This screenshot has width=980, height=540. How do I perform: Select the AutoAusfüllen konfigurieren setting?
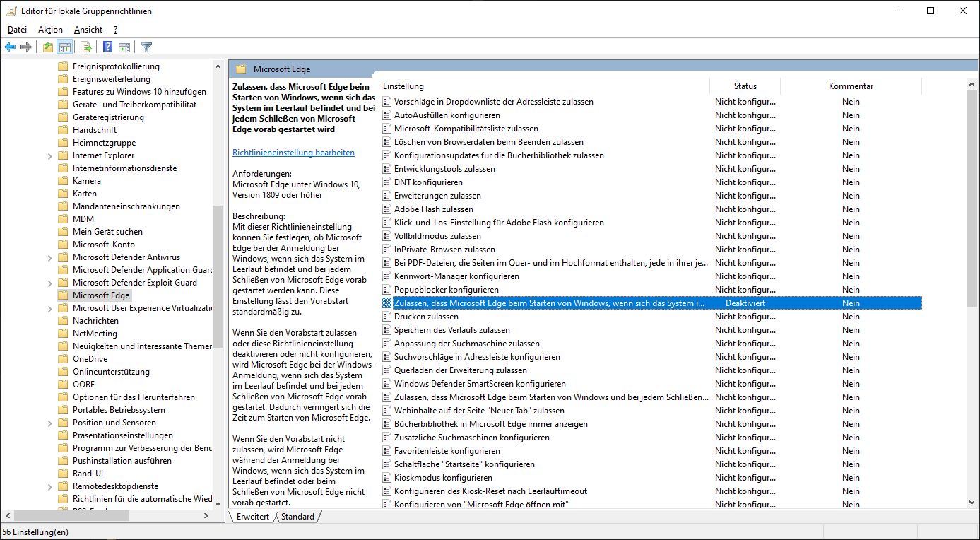tap(447, 115)
